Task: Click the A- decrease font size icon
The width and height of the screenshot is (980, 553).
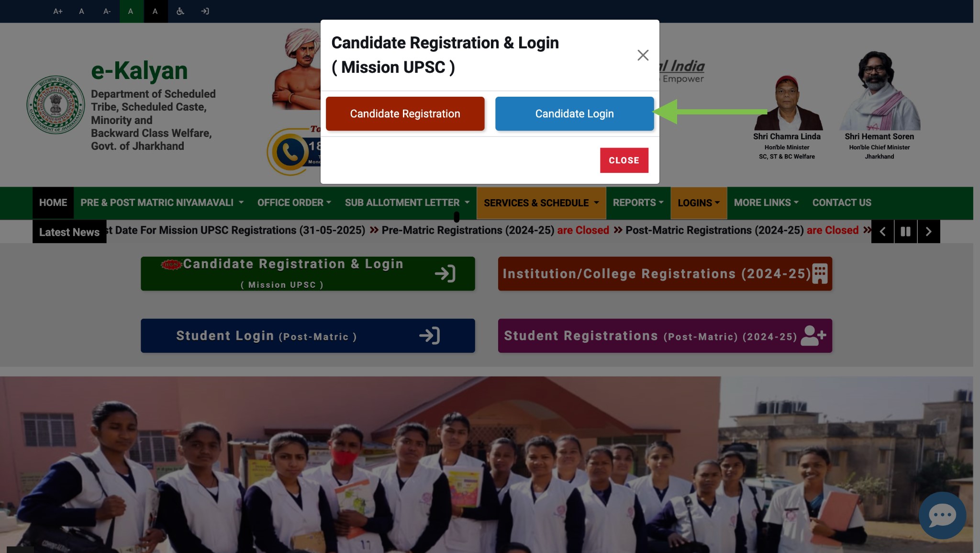Action: click(107, 11)
